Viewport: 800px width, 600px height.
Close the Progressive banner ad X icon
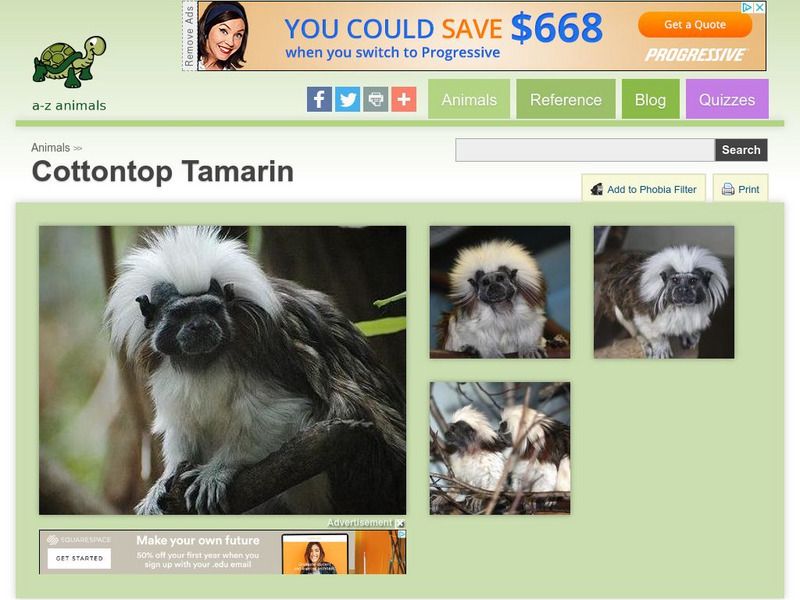[x=760, y=7]
